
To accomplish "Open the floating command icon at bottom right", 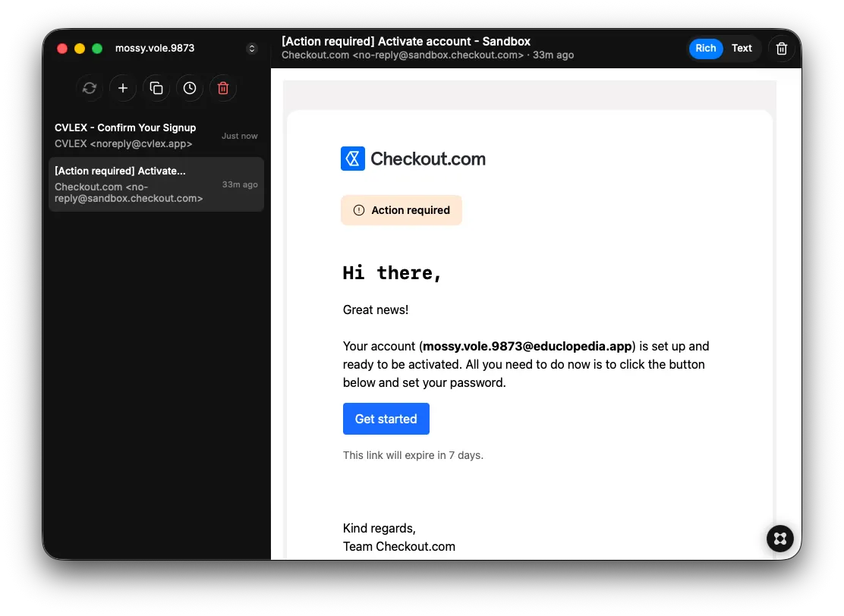I will 780,539.
